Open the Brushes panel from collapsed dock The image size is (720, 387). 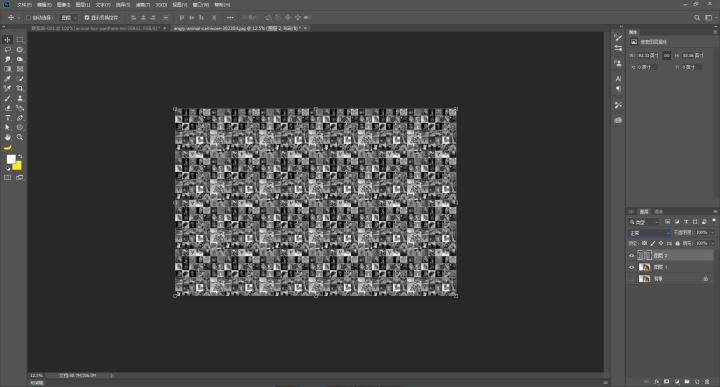[x=618, y=38]
